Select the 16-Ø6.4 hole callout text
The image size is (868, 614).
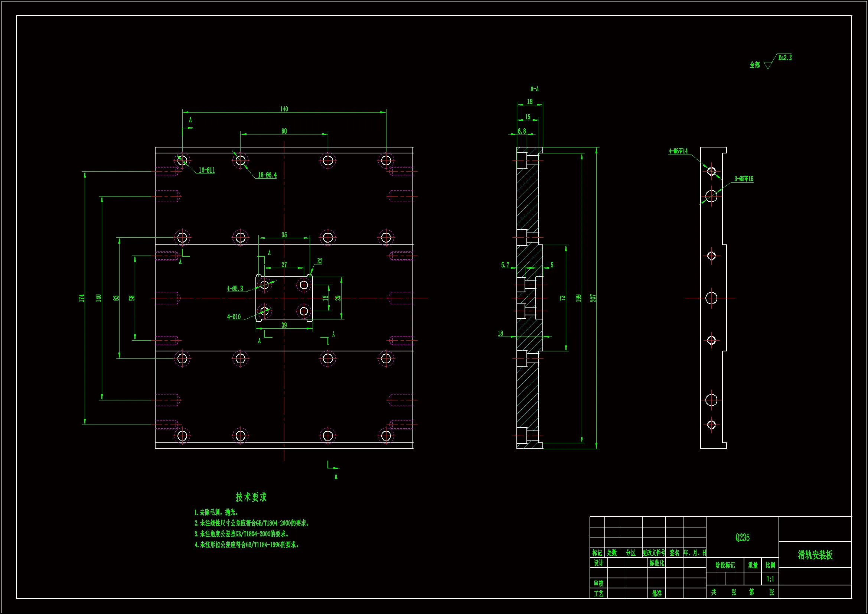[267, 175]
